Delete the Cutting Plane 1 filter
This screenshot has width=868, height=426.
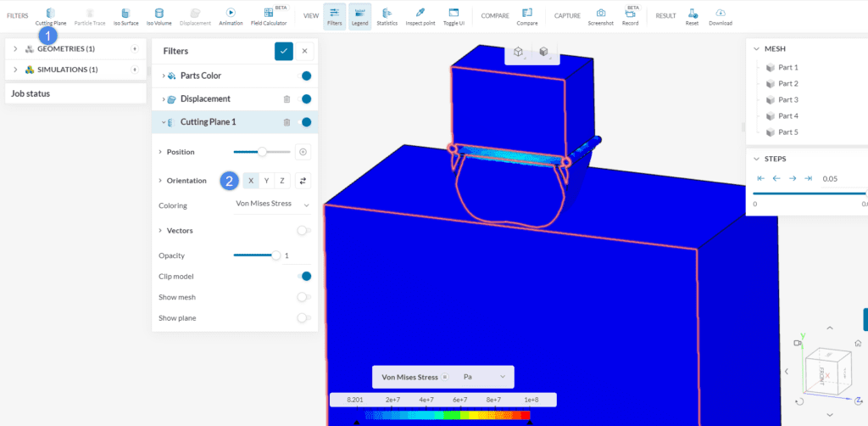pyautogui.click(x=287, y=122)
